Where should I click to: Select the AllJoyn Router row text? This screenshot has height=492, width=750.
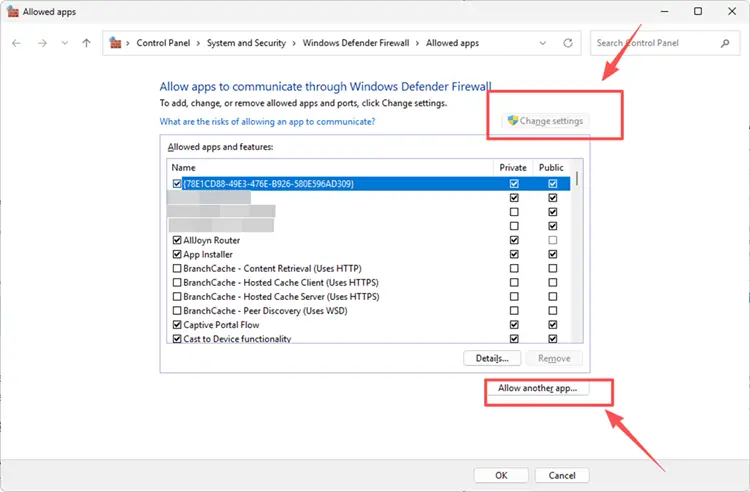pyautogui.click(x=211, y=240)
